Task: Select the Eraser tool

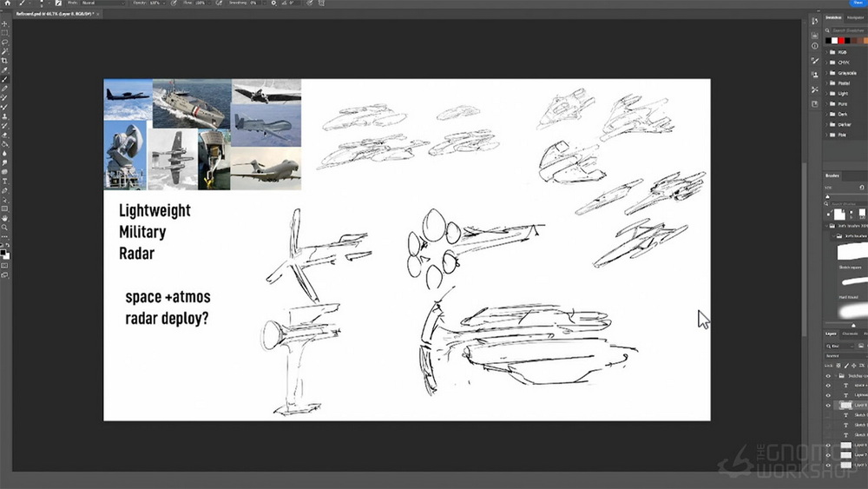Action: pos(4,135)
